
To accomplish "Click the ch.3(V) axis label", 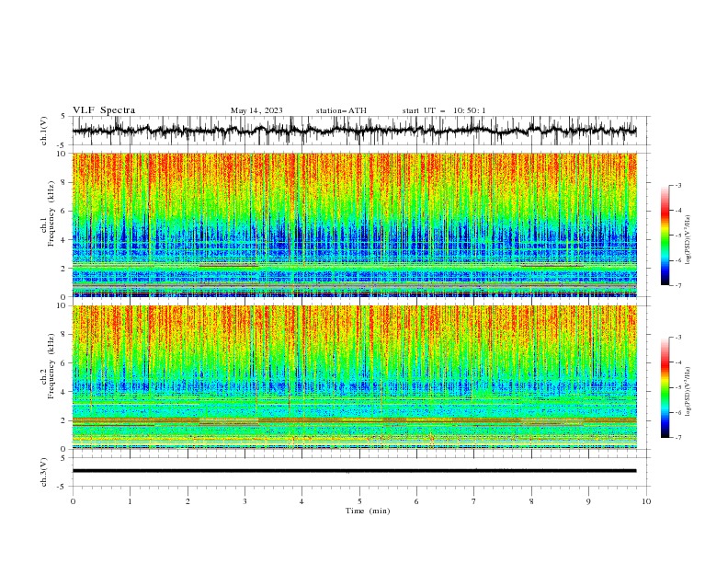I will pos(44,472).
